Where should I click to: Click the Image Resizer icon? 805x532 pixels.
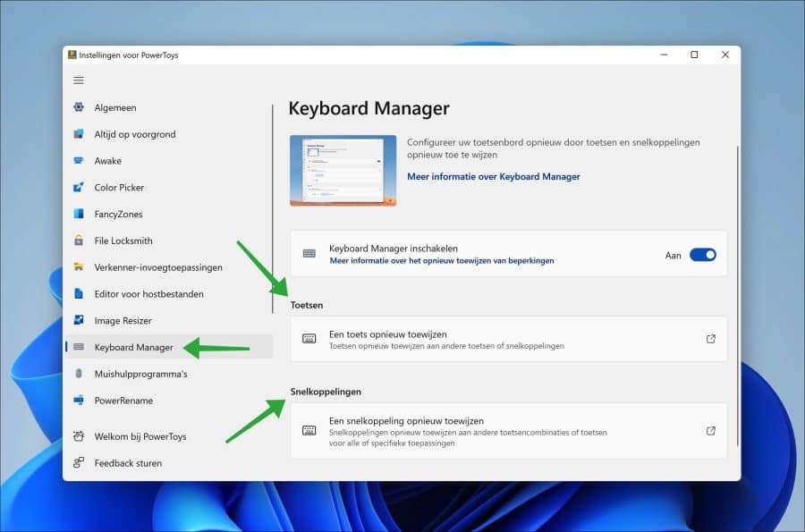tap(79, 320)
